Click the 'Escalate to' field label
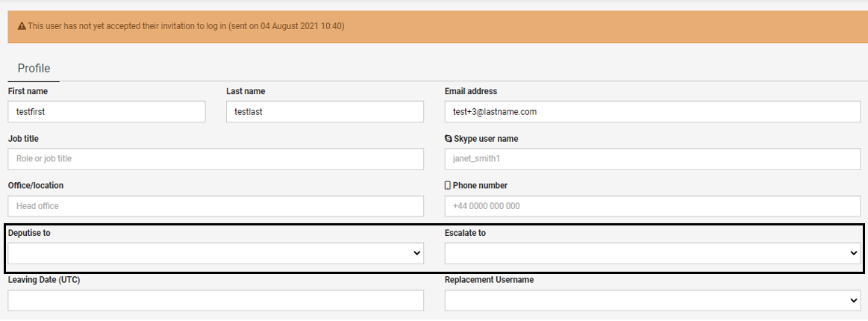Viewport: 868px width, 321px height. 465,233
